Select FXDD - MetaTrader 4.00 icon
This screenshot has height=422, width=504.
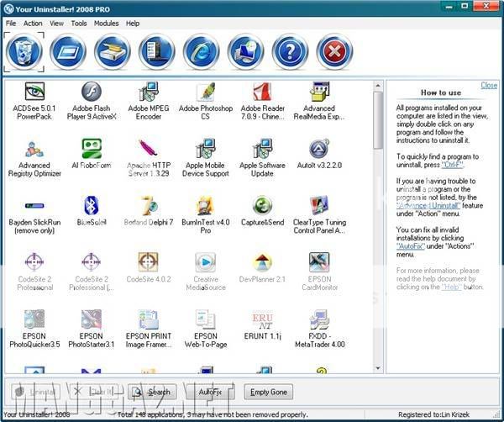click(x=319, y=319)
